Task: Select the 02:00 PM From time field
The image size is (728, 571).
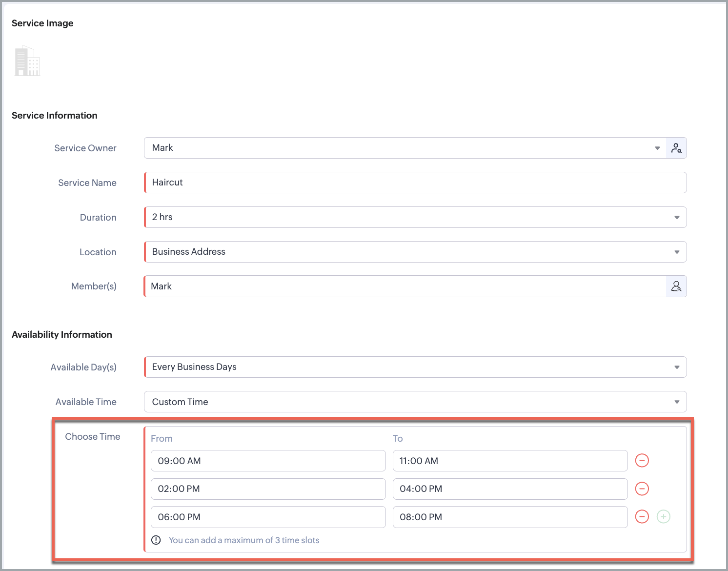Action: (268, 489)
